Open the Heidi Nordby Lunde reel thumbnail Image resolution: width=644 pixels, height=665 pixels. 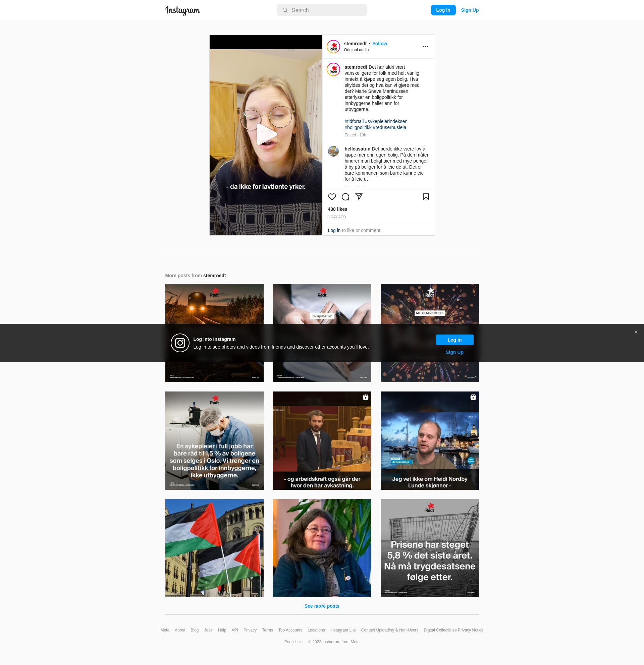coord(429,440)
